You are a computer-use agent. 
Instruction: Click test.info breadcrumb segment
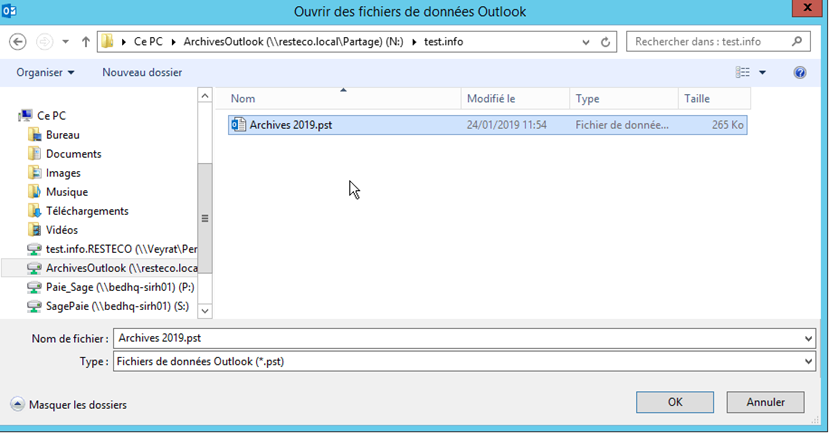coord(444,42)
